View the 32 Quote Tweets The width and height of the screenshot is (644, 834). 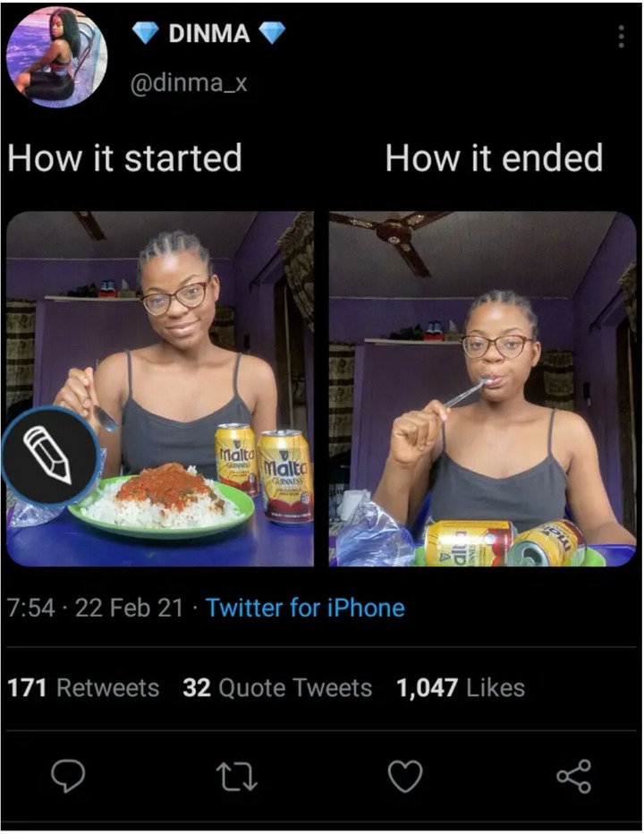coord(277,688)
